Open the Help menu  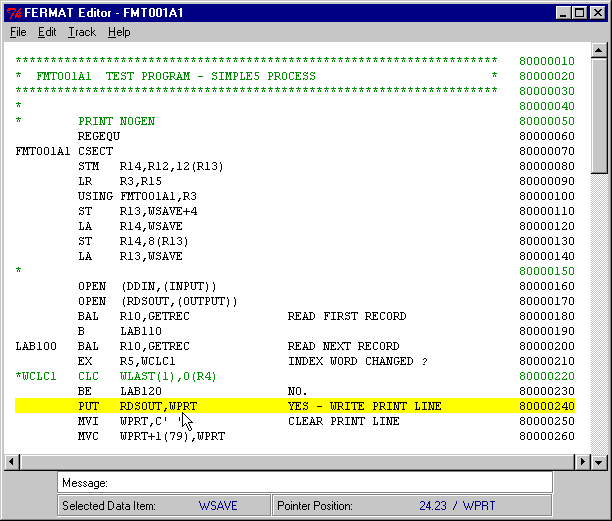pos(119,32)
